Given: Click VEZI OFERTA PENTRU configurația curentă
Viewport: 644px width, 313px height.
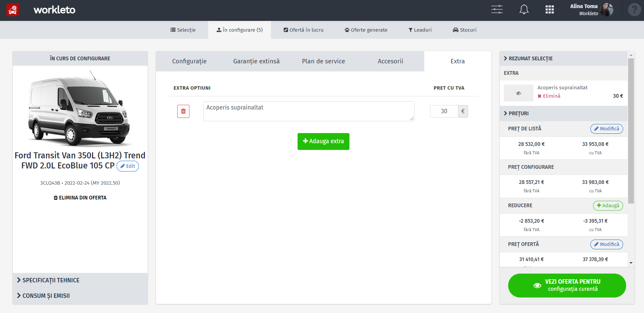Looking at the screenshot, I should pyautogui.click(x=567, y=285).
